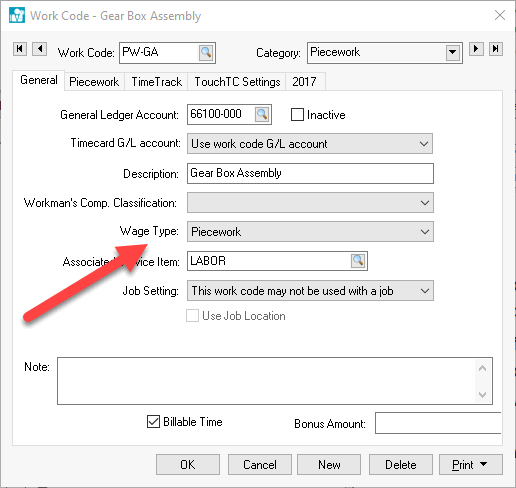Screen dimensions: 516x488
Task: Expand the Category dropdown
Action: (453, 53)
